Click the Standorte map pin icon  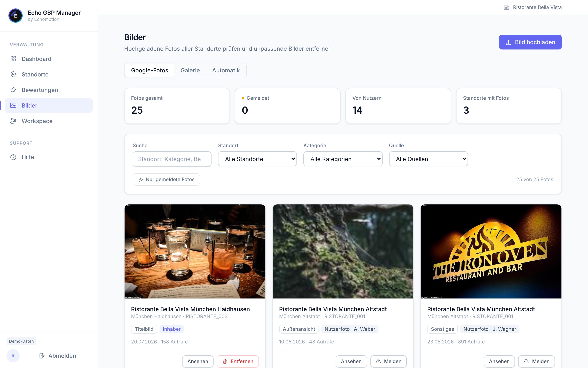click(13, 74)
